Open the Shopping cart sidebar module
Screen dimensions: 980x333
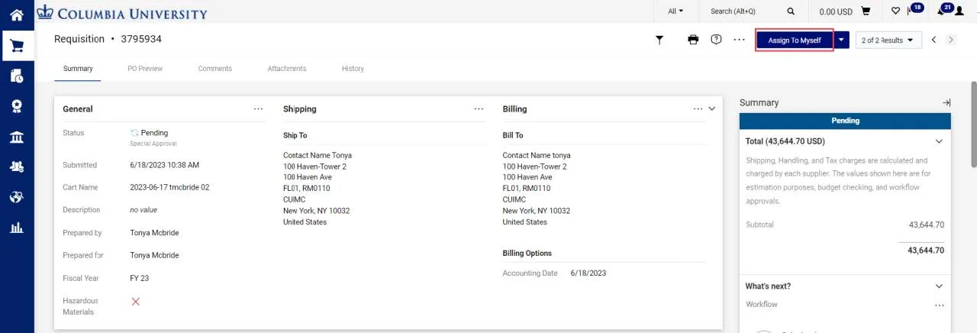[x=16, y=45]
